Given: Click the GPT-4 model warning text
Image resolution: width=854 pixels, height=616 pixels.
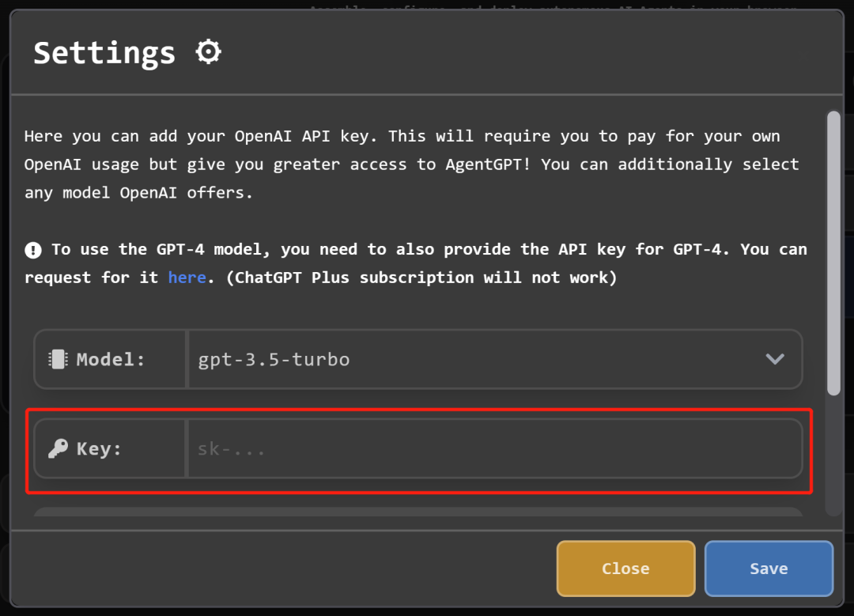Looking at the screenshot, I should click(416, 263).
